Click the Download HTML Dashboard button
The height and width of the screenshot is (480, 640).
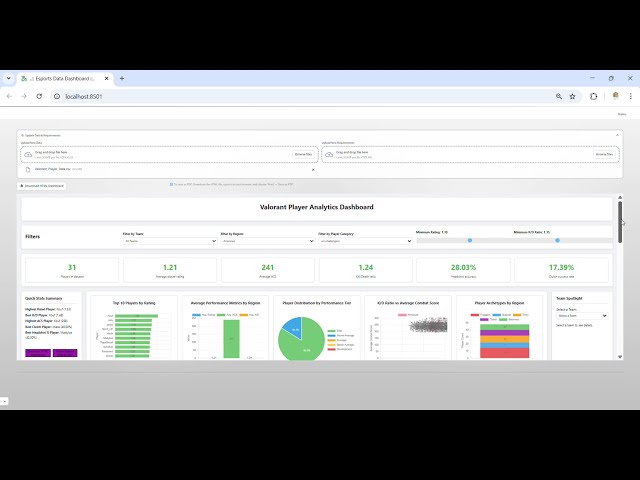click(42, 186)
